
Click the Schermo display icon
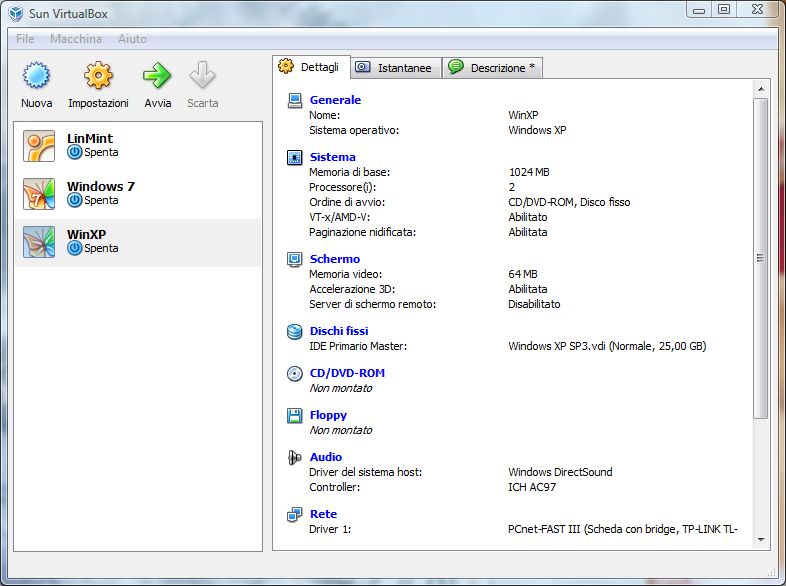click(295, 259)
